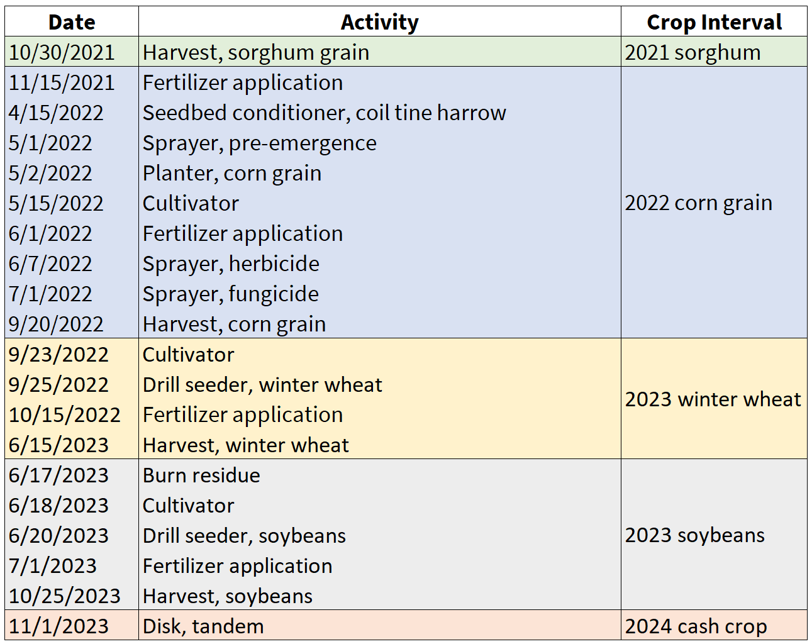Select the 2021 sorghum interval cell
This screenshot has width=812, height=644.
click(x=692, y=52)
